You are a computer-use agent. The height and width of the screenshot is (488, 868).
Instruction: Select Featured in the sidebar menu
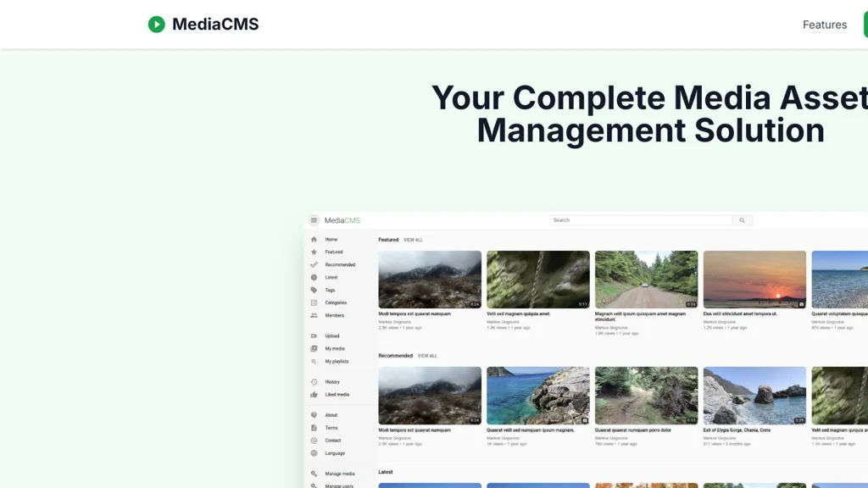(x=334, y=252)
